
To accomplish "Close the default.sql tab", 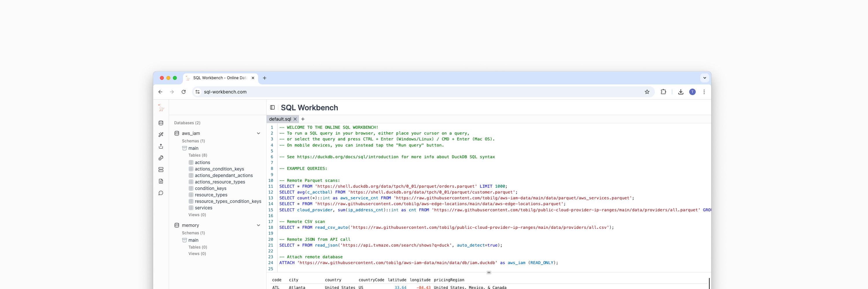I will coord(295,119).
